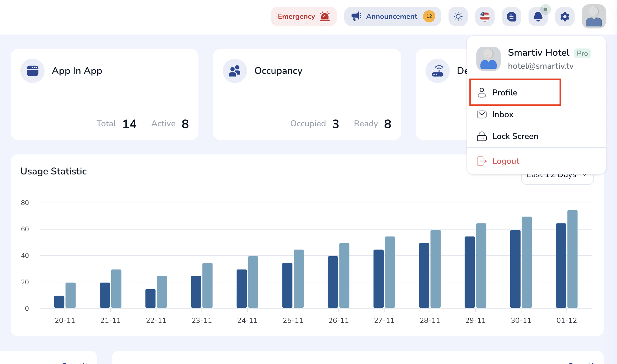Click the Profile person icon
Image resolution: width=617 pixels, height=364 pixels.
tap(482, 93)
